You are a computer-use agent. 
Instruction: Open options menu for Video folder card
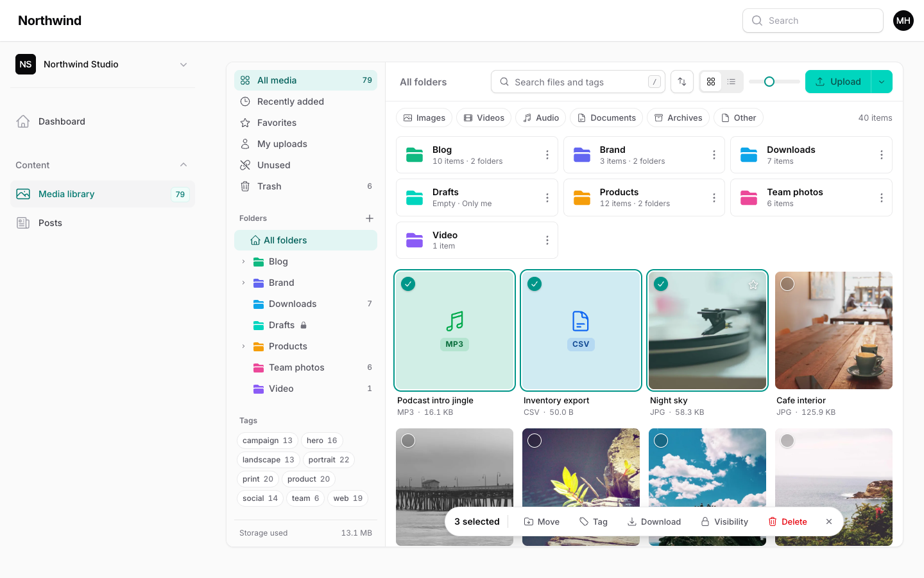(547, 240)
